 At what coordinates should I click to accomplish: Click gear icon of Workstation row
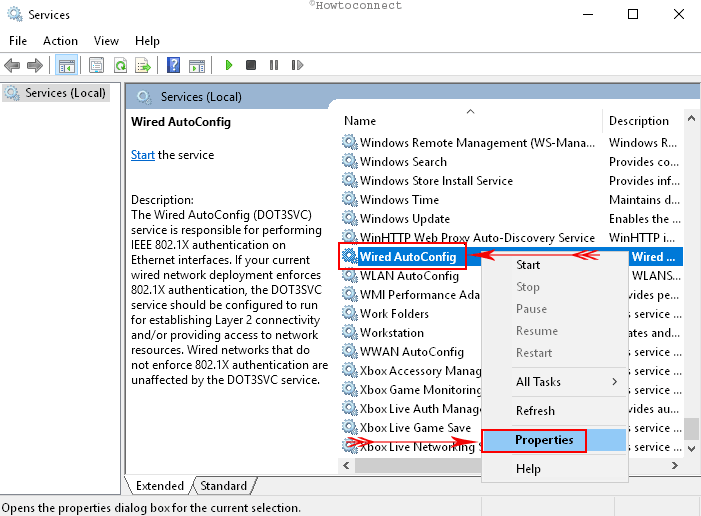(350, 333)
